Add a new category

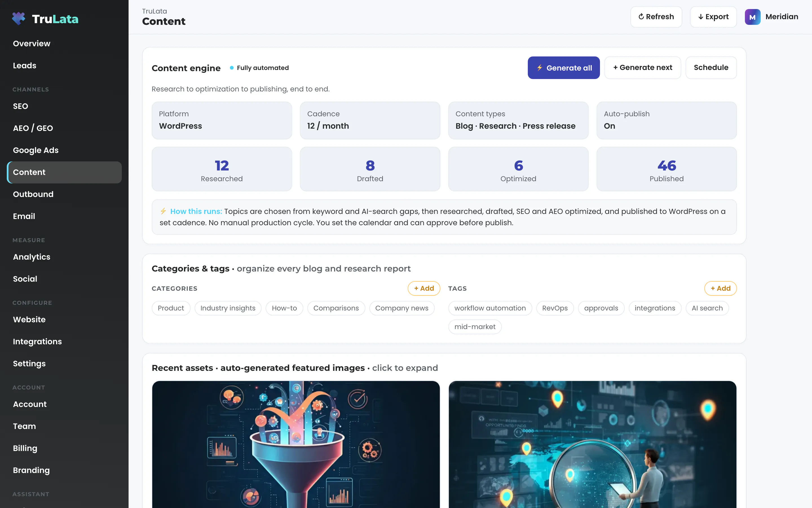(424, 288)
